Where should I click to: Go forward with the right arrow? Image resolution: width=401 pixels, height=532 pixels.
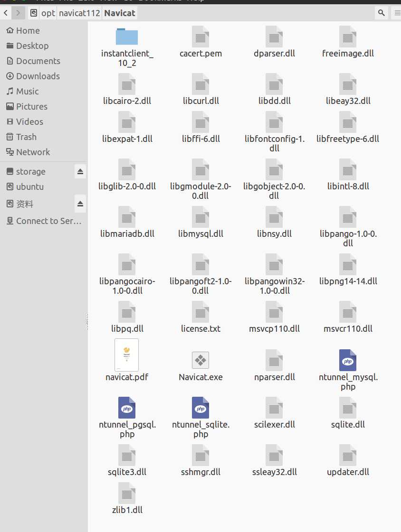coord(18,13)
